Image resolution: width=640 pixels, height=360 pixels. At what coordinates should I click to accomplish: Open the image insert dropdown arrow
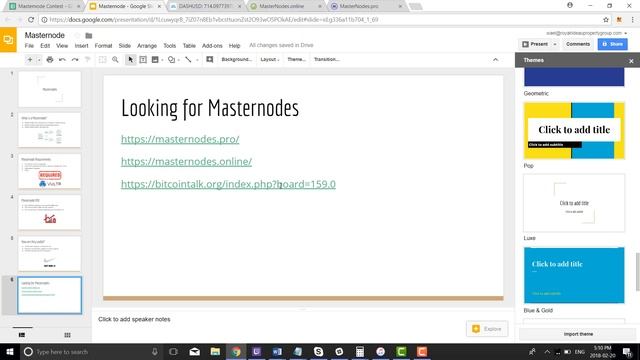pos(162,60)
